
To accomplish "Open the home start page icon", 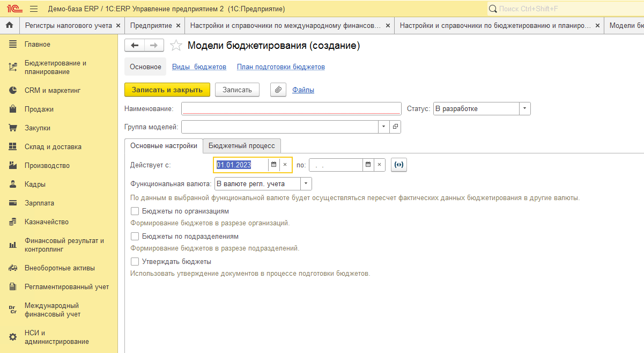I will click(x=9, y=26).
